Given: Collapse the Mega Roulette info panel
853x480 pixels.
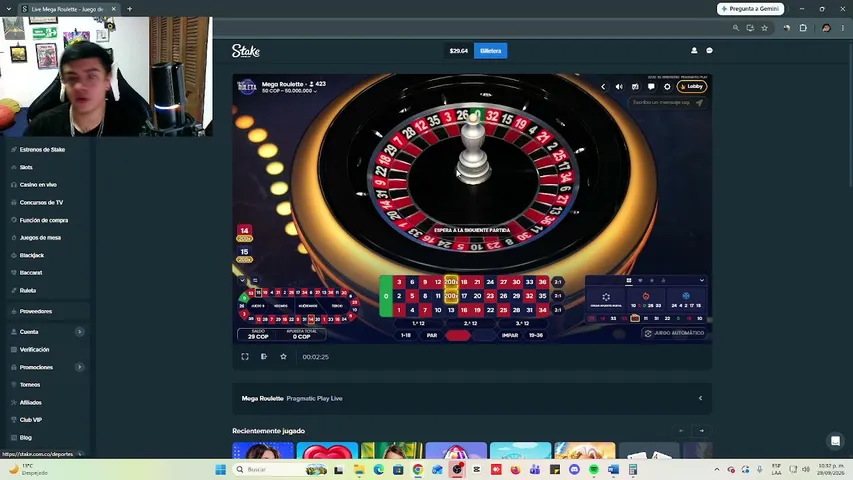Looking at the screenshot, I should coord(700,398).
